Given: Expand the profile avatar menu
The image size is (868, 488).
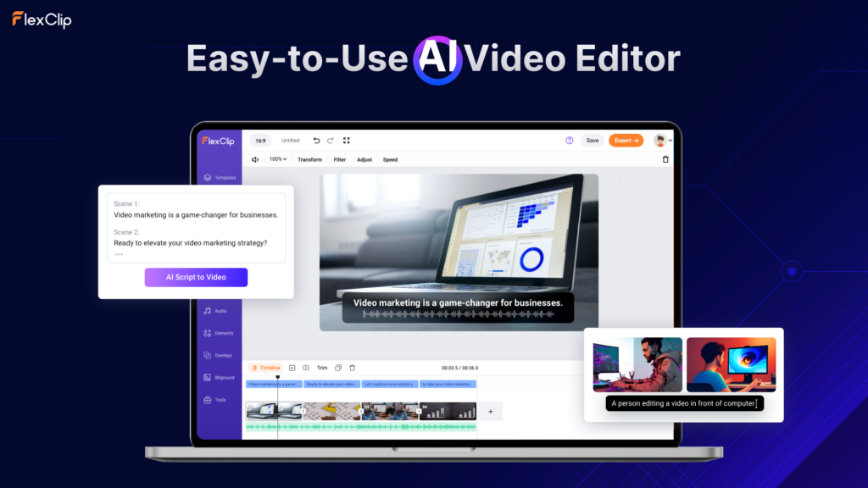Looking at the screenshot, I should coord(662,141).
